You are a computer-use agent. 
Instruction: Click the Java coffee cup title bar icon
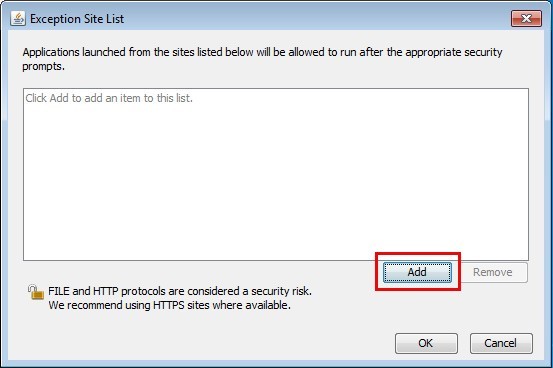coord(18,18)
